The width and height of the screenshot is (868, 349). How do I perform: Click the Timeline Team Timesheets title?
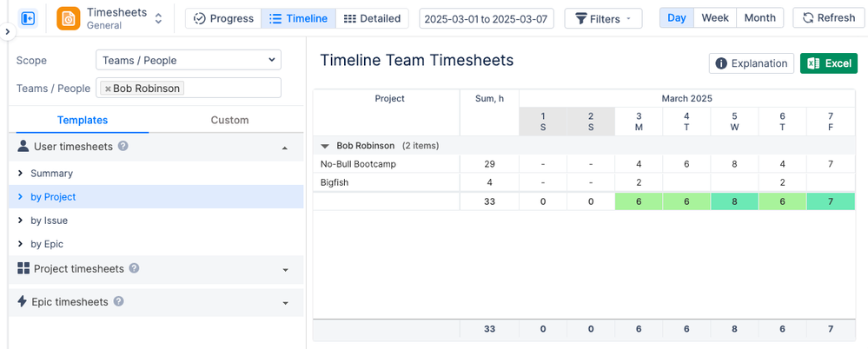pyautogui.click(x=417, y=60)
